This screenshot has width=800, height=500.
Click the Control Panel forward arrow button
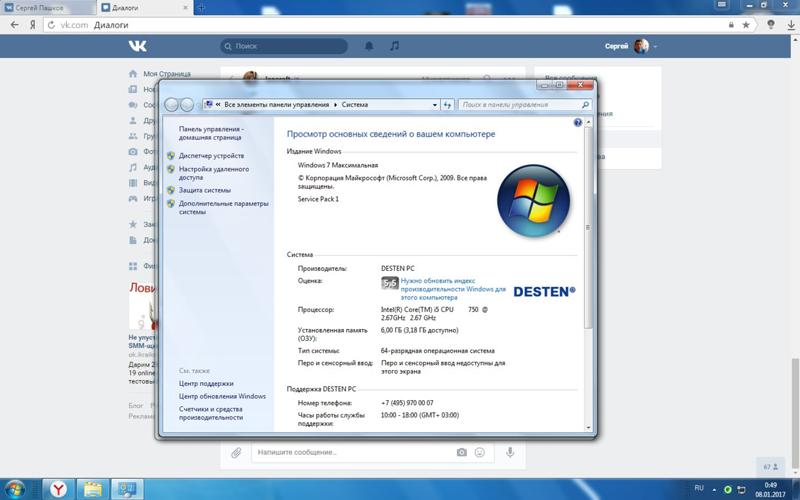pos(187,105)
